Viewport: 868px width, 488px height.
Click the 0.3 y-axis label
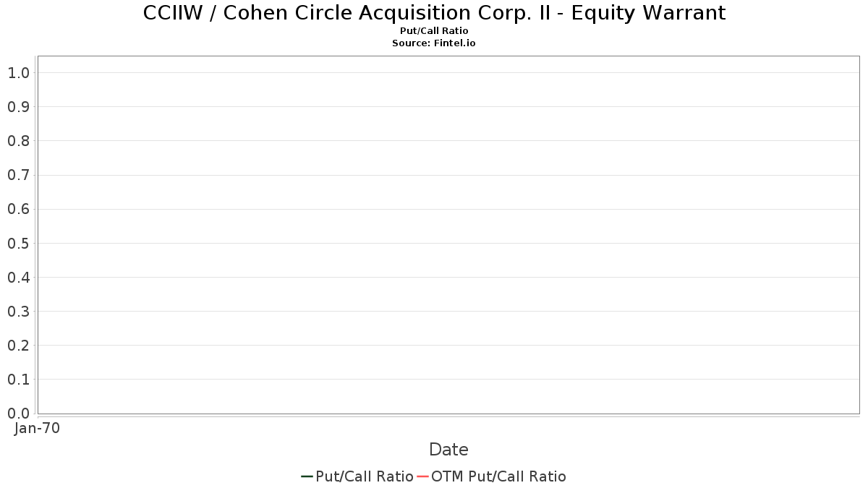pyautogui.click(x=19, y=311)
